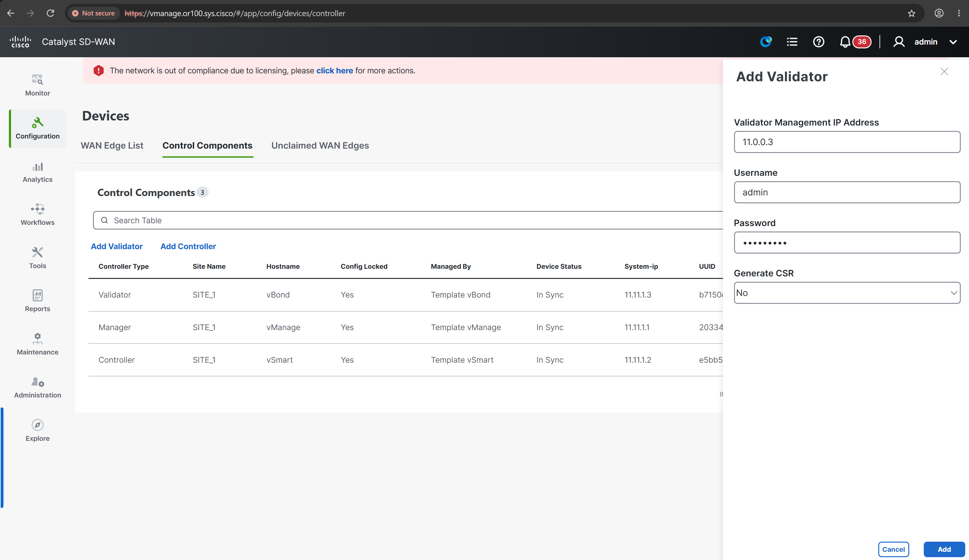Open the Workflows icon in sidebar
Image resolution: width=969 pixels, height=560 pixels.
coord(37,209)
